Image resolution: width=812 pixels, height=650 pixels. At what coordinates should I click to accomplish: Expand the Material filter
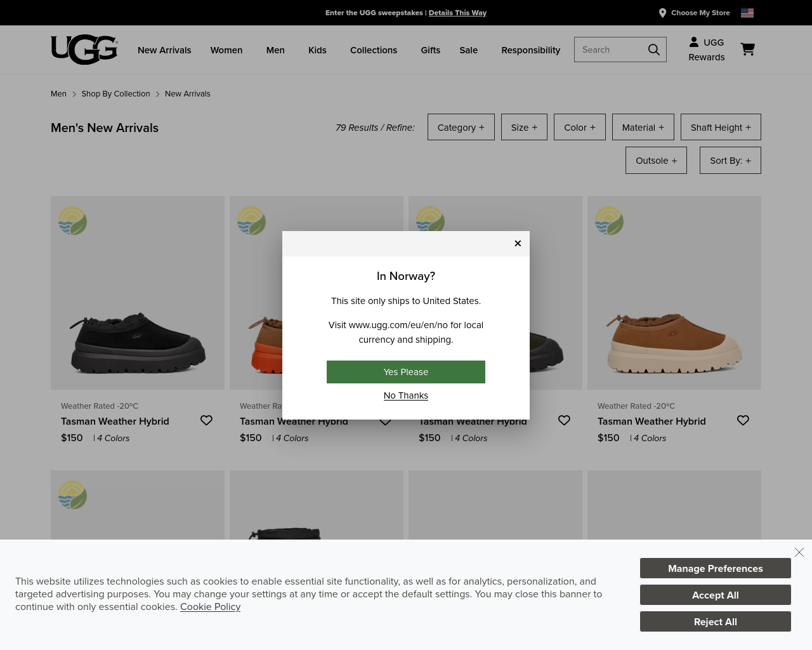pyautogui.click(x=643, y=127)
